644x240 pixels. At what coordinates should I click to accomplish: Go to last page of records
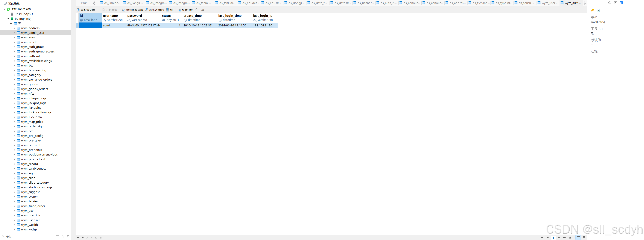click(x=564, y=238)
